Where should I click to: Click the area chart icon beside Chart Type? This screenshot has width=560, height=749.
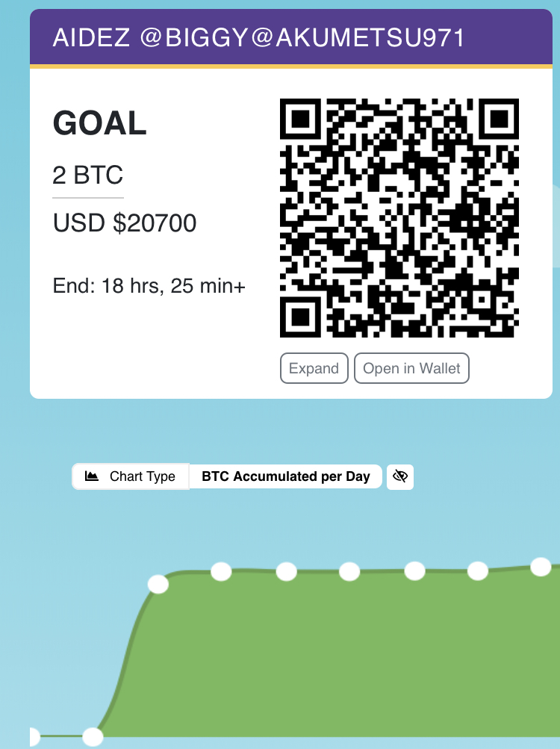(x=93, y=476)
